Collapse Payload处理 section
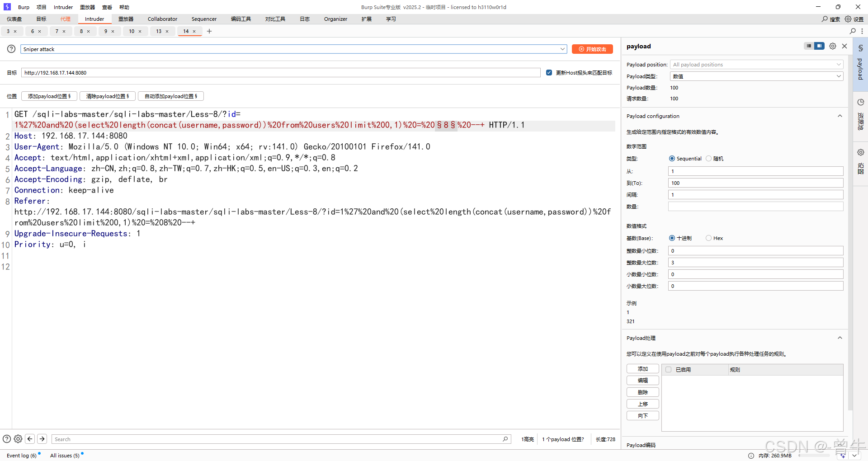 coord(840,338)
